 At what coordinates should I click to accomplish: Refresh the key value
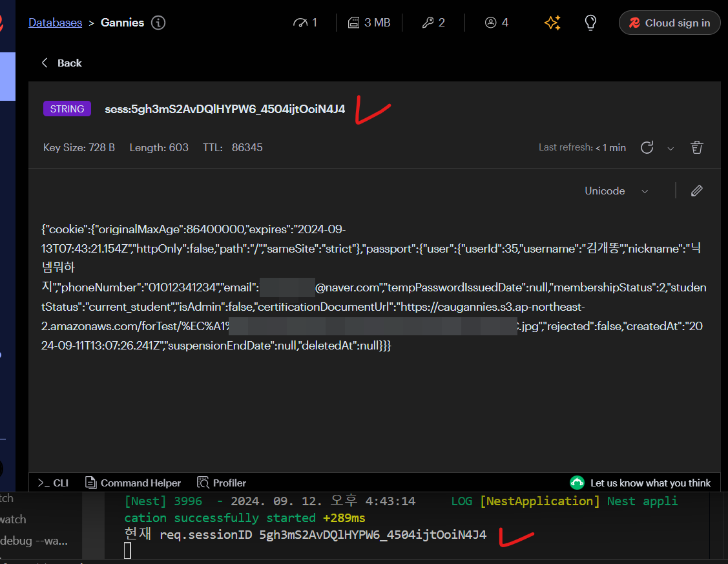(647, 147)
